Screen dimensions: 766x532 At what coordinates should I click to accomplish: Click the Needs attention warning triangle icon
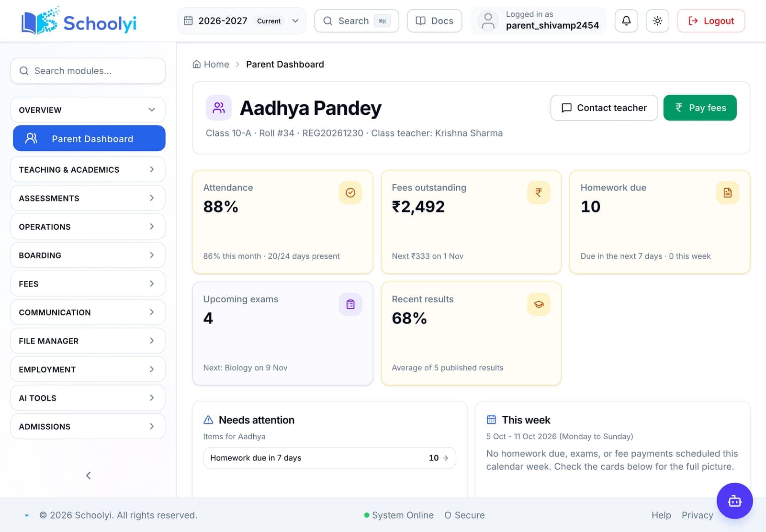pos(208,420)
